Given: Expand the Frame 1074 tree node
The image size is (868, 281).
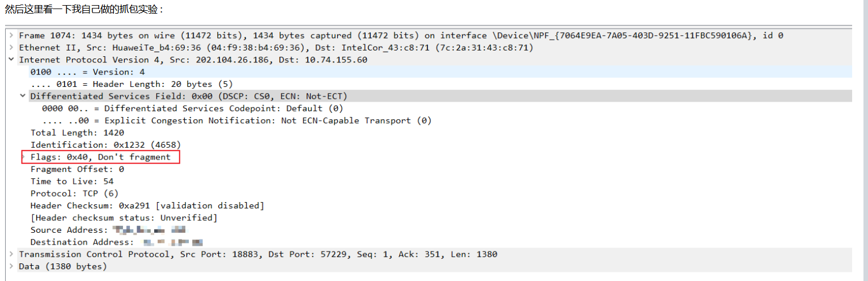Looking at the screenshot, I should coord(11,35).
